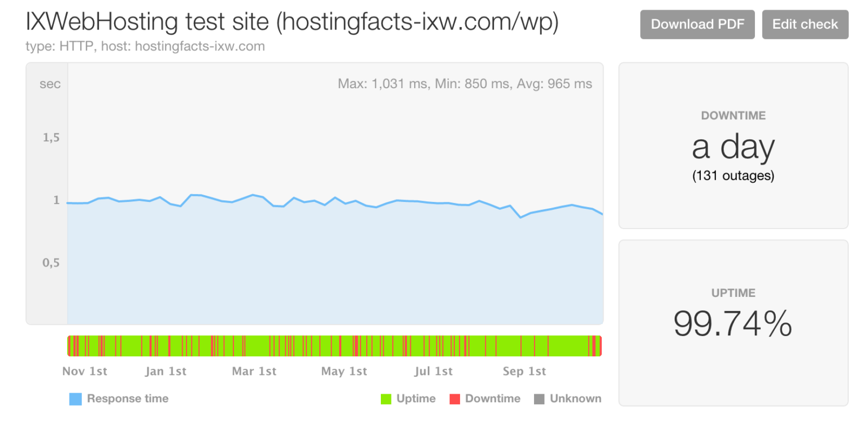Select the Unknown legend label
This screenshot has height=431, width=868.
[x=576, y=398]
